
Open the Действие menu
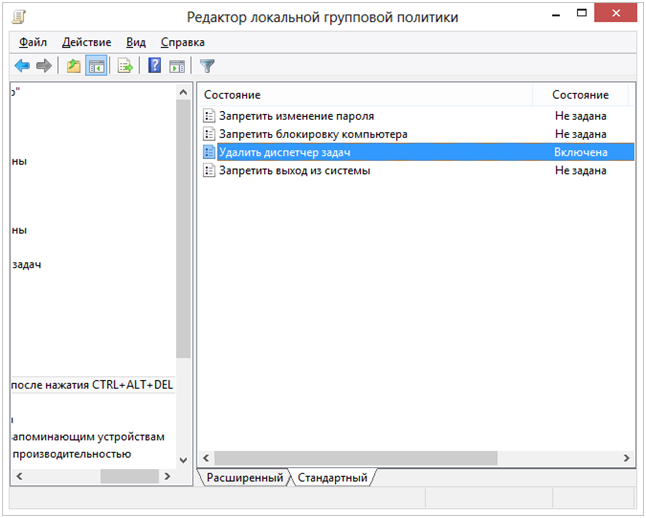coord(86,42)
